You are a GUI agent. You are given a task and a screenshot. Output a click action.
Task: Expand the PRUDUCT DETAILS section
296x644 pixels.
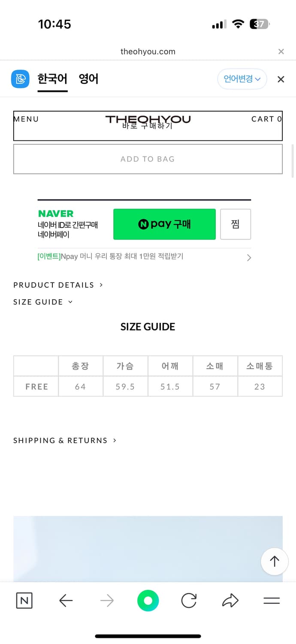point(58,285)
